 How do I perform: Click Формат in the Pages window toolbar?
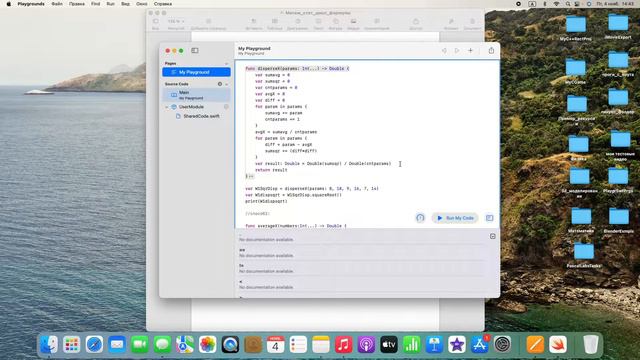tap(451, 24)
